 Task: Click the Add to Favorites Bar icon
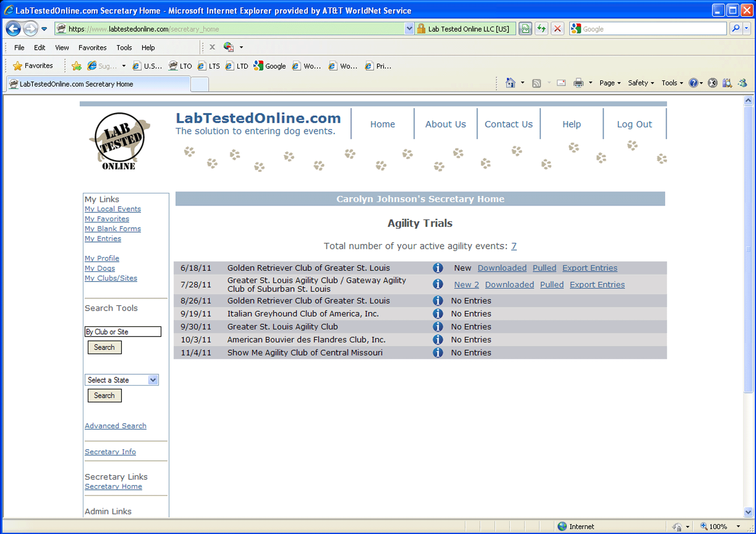[x=76, y=66]
